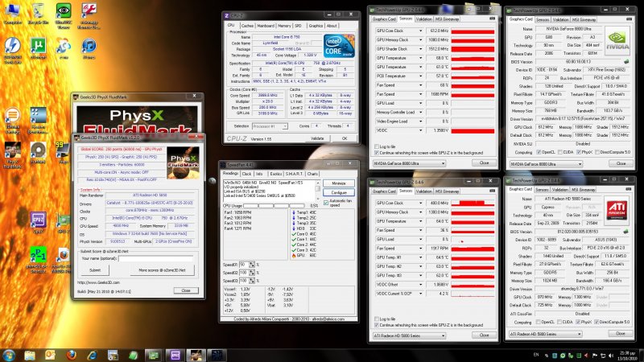
Task: Enable Log to file in ATI Sensors window
Action: tap(376, 319)
